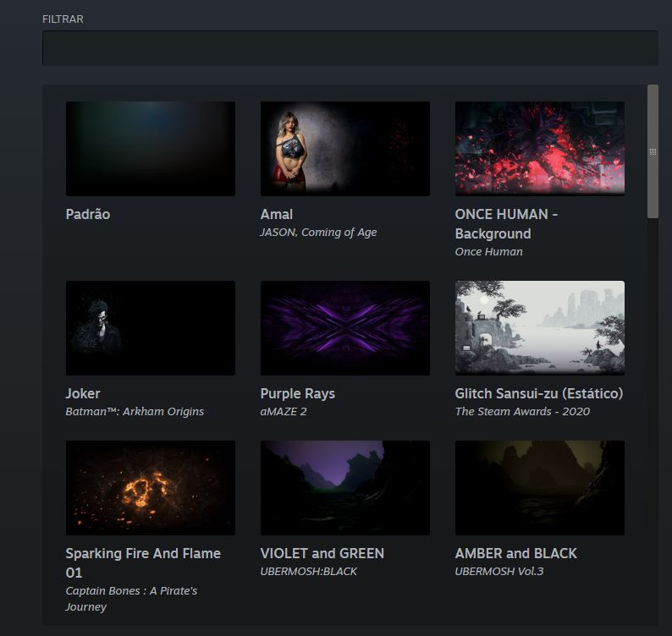Click the UBERMOSH:BLACK subtitle
The image size is (672, 636).
(x=309, y=572)
